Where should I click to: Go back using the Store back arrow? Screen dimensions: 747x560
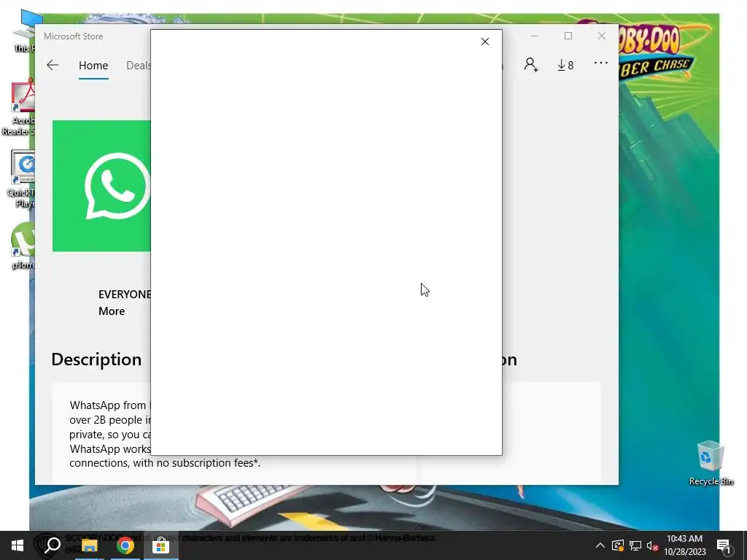point(53,65)
